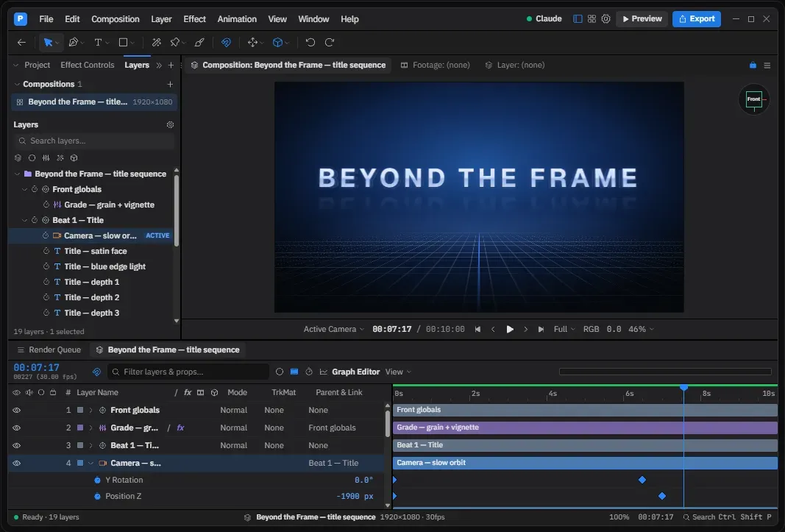Show more panel tabs with double chevron
The height and width of the screenshot is (532, 785).
pos(159,65)
